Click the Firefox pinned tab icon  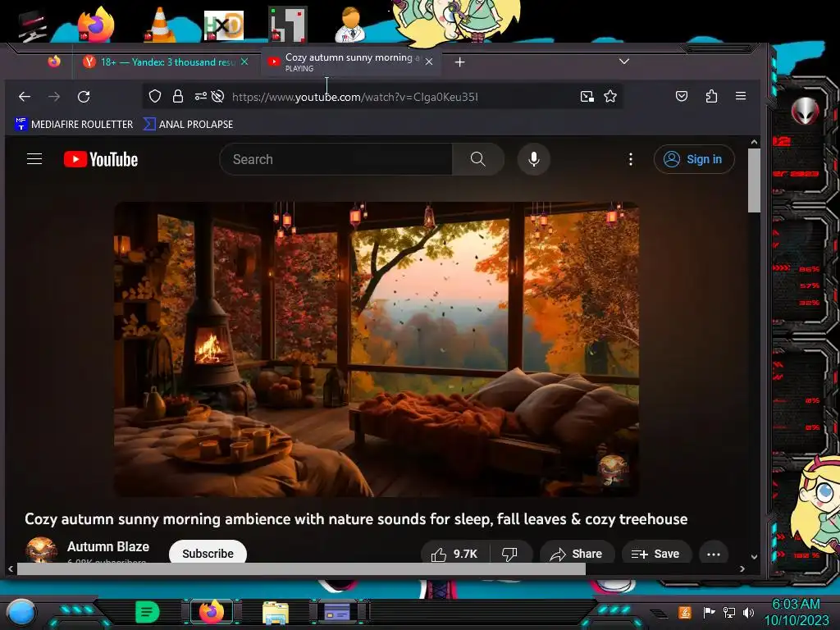54,62
